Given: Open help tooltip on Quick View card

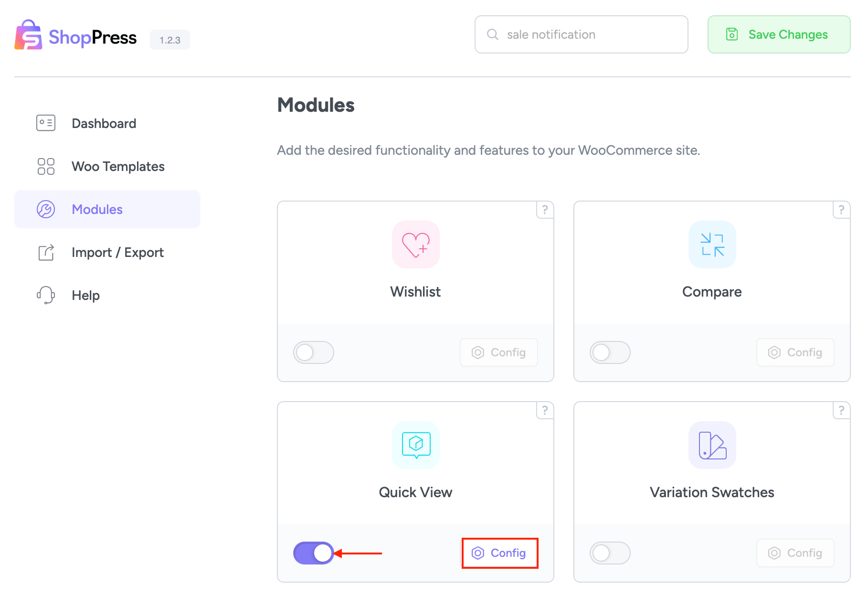Looking at the screenshot, I should point(545,410).
